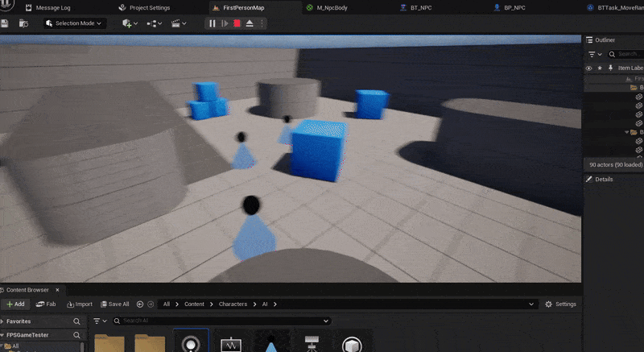Click the Add button in Content Browser
The image size is (644, 352).
(x=15, y=304)
